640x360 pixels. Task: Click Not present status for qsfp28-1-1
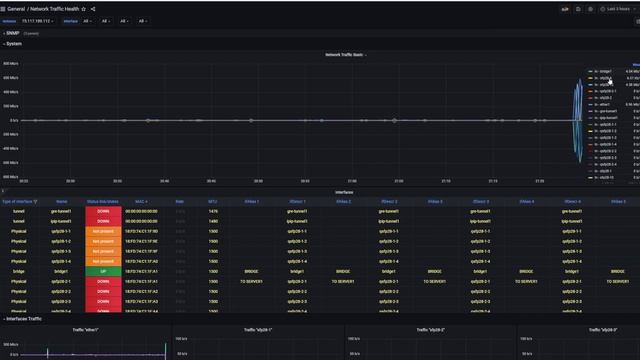pyautogui.click(x=103, y=231)
